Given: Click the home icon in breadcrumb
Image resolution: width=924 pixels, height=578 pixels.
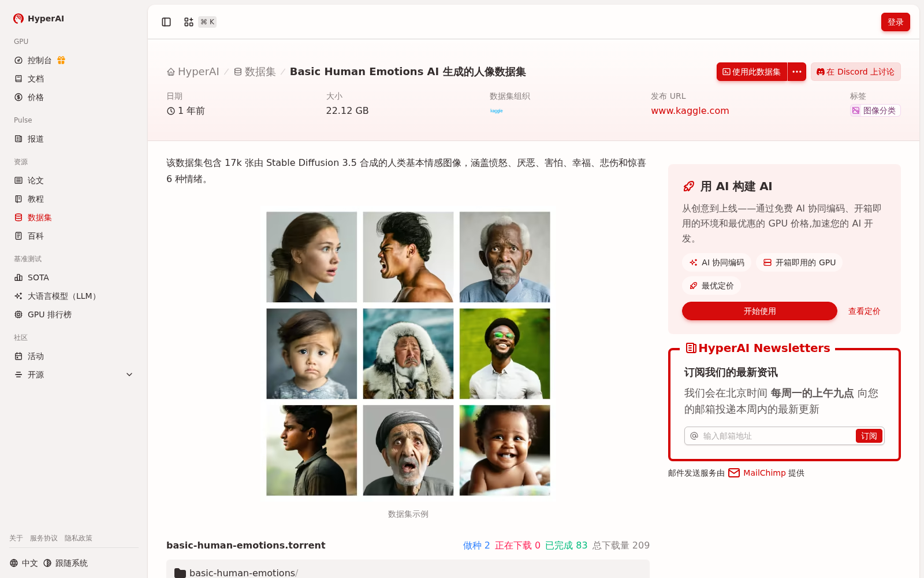Looking at the screenshot, I should click(171, 72).
